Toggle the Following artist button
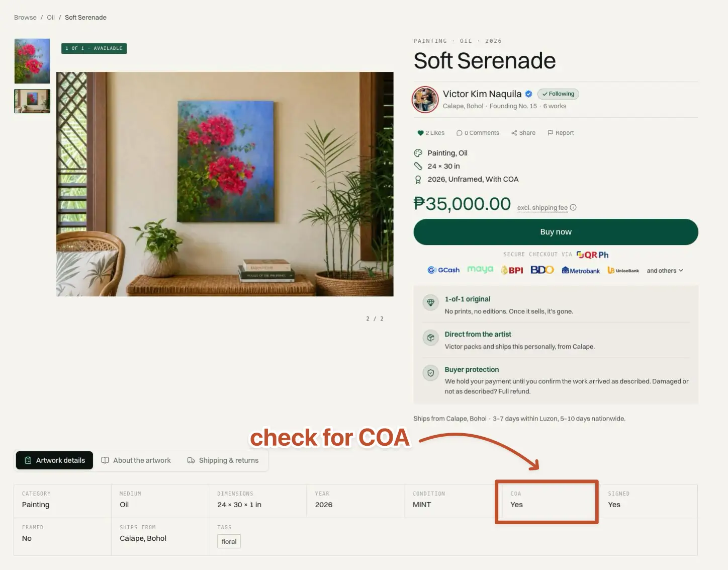This screenshot has height=570, width=728. (558, 94)
